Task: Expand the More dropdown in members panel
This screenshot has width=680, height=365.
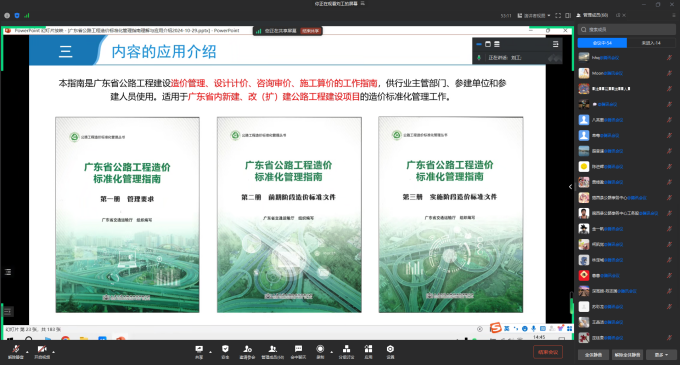Action: 661,355
